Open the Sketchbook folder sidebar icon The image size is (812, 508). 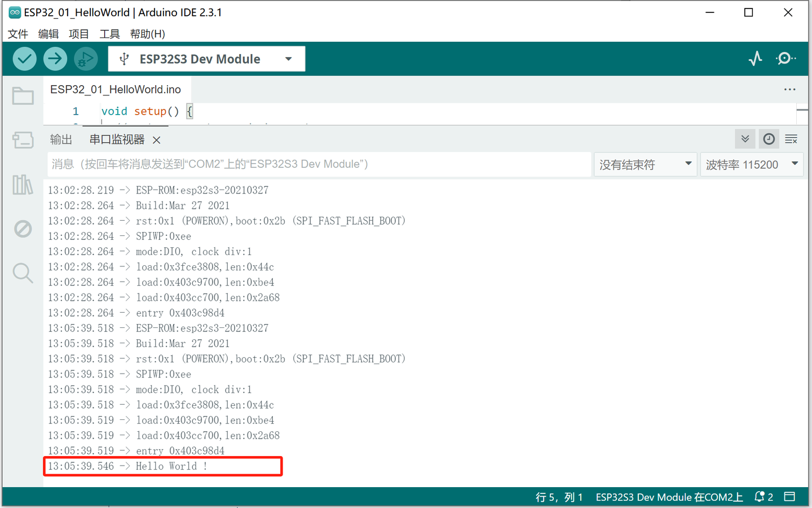[23, 96]
